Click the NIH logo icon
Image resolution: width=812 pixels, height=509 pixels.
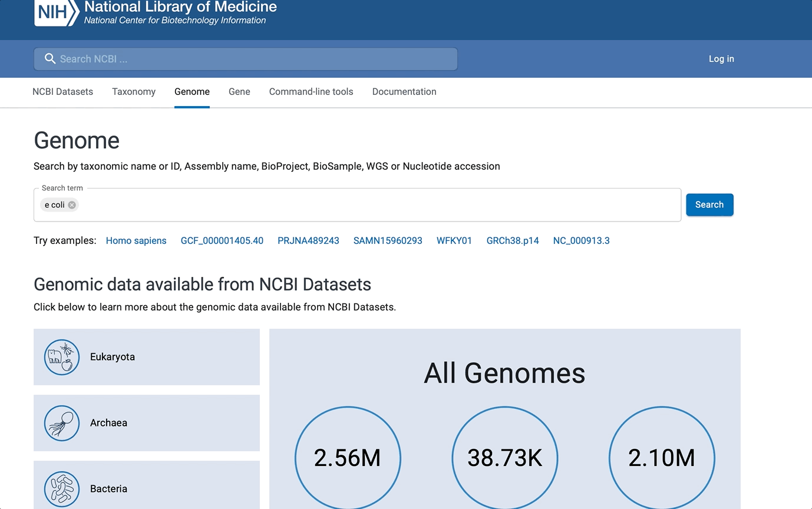[x=56, y=12]
